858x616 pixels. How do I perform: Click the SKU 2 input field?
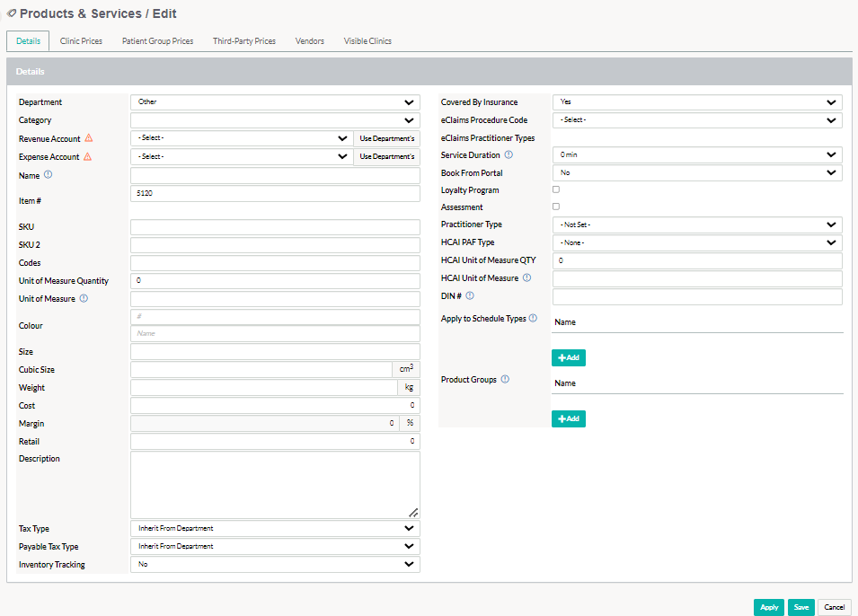(275, 245)
